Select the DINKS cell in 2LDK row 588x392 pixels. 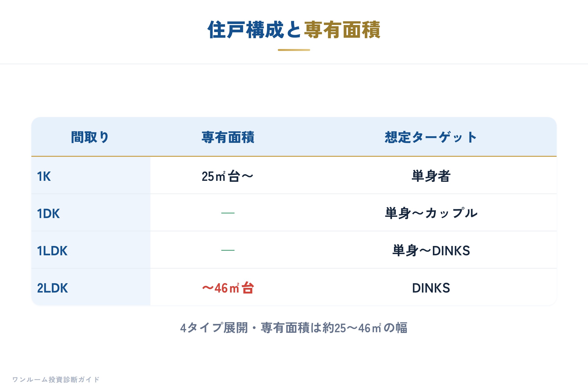[x=431, y=288]
